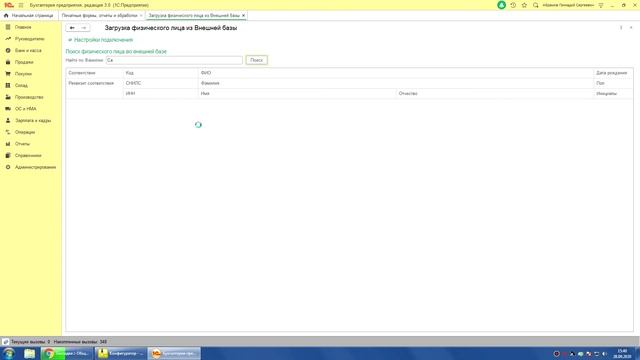
Task: Open File Explorer in the taskbar
Action: point(29,353)
